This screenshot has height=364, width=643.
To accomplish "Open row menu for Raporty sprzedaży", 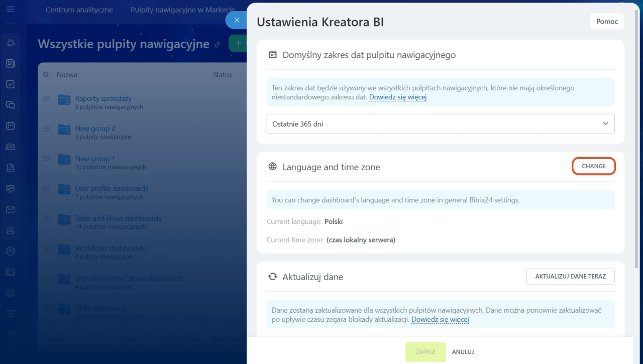I will [46, 99].
